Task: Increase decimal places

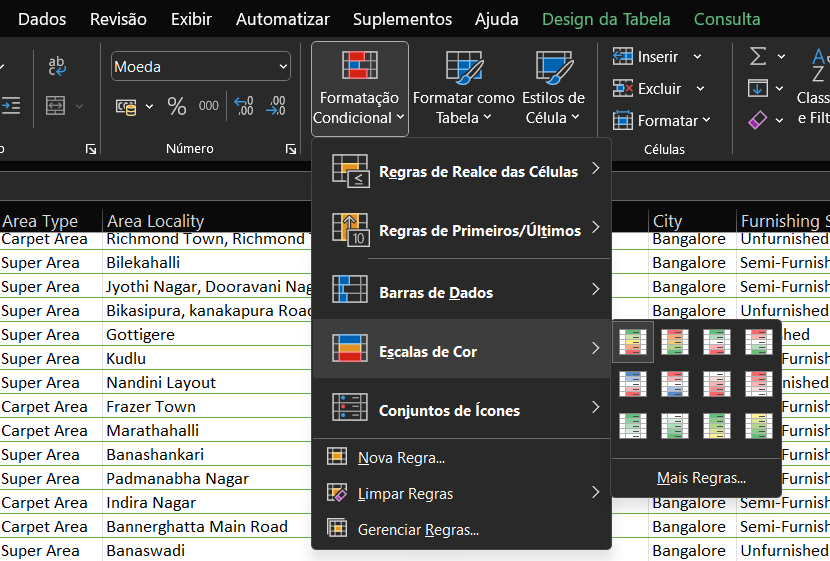Action: click(x=244, y=106)
